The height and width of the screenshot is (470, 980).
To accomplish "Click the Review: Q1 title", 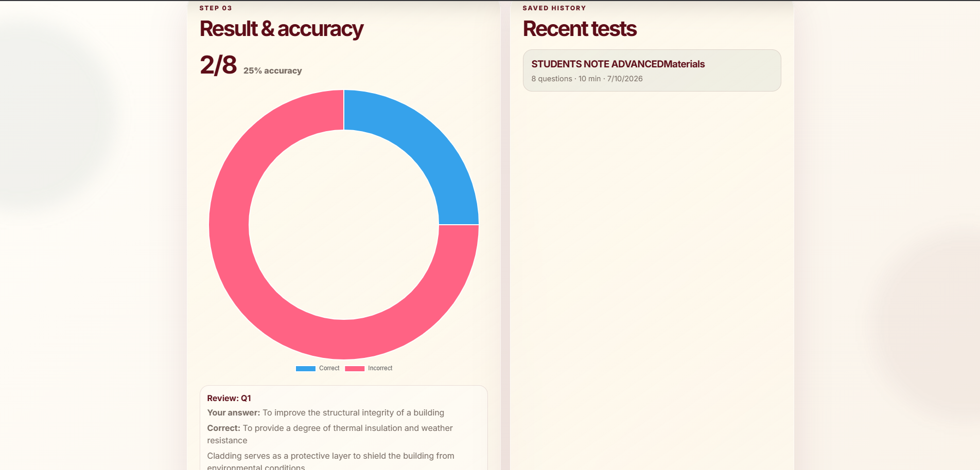I will 229,398.
